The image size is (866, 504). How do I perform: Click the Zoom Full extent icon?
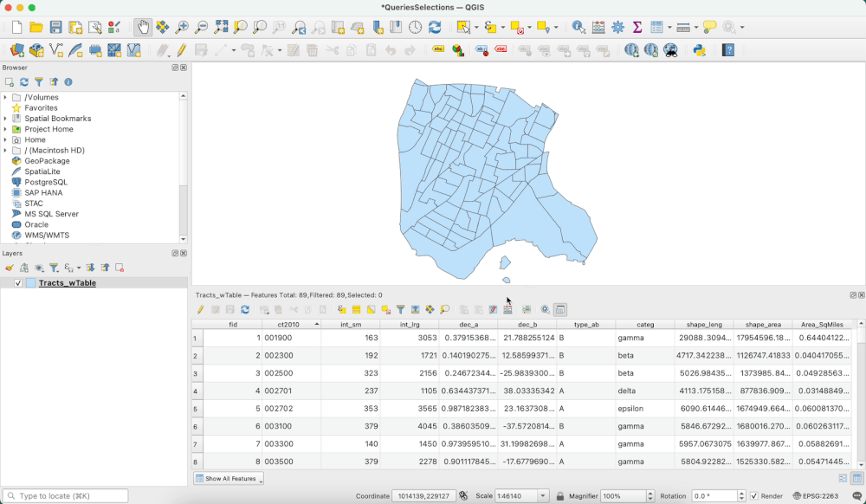(221, 27)
